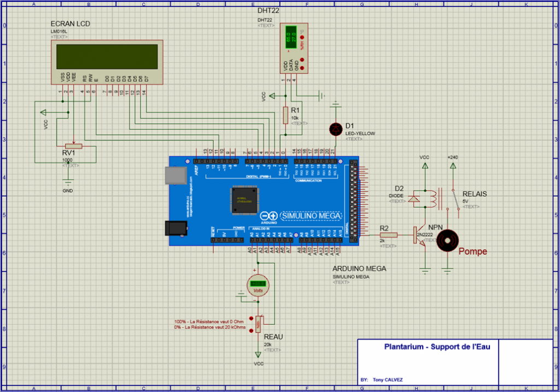
Task: Click the 'GND' label under RV1
Action: [x=67, y=191]
